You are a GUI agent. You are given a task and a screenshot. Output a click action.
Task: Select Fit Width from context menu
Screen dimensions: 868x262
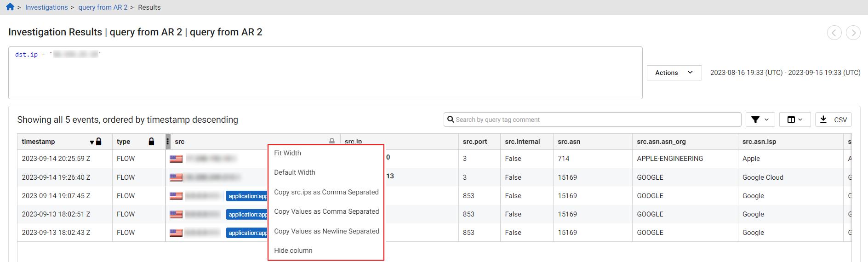[x=288, y=153]
